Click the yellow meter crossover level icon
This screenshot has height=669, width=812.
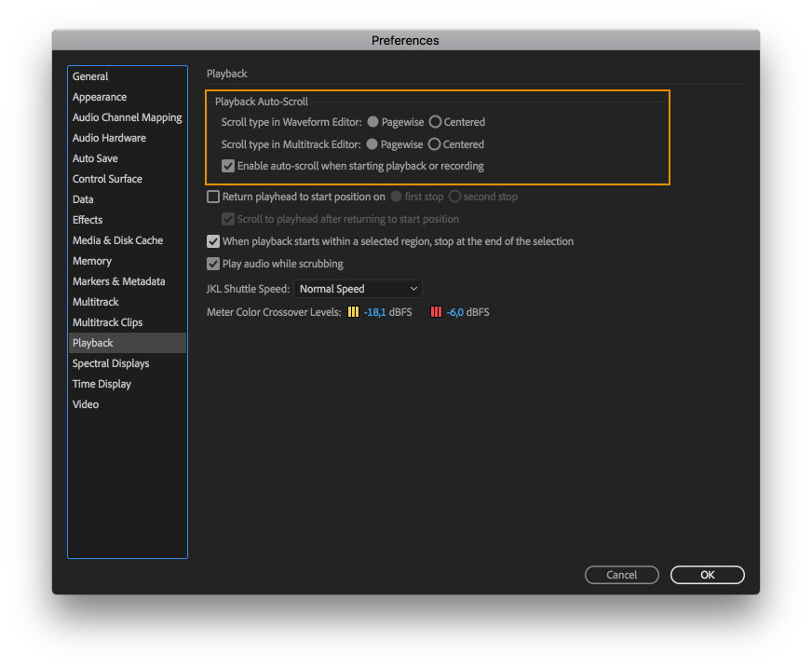352,312
